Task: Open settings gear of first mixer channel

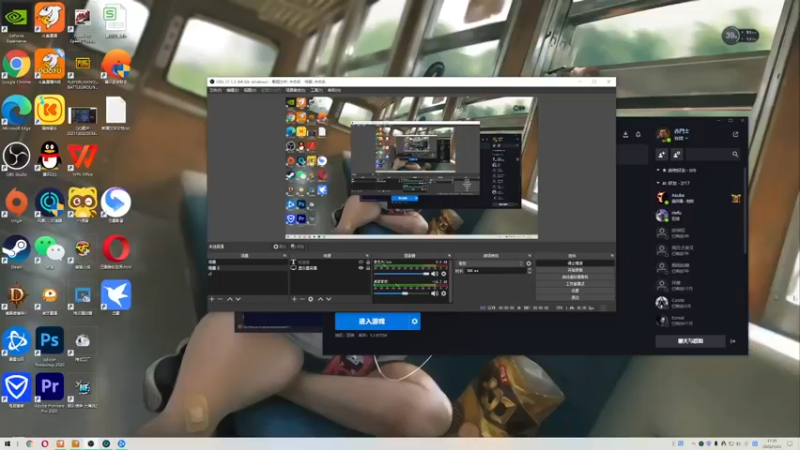Action: point(443,274)
